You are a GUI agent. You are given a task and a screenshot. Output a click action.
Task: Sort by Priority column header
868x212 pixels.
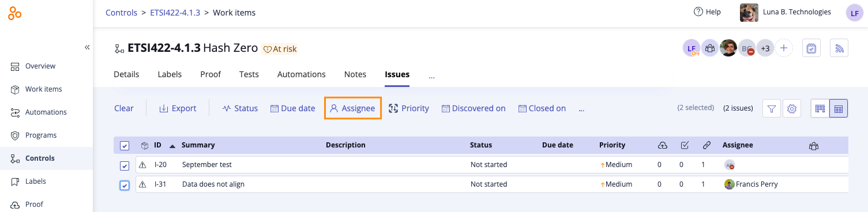point(612,145)
